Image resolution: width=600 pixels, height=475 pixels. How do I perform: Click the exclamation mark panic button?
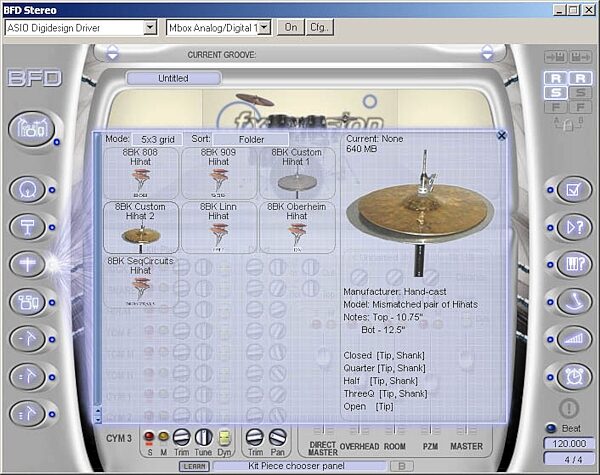click(569, 408)
